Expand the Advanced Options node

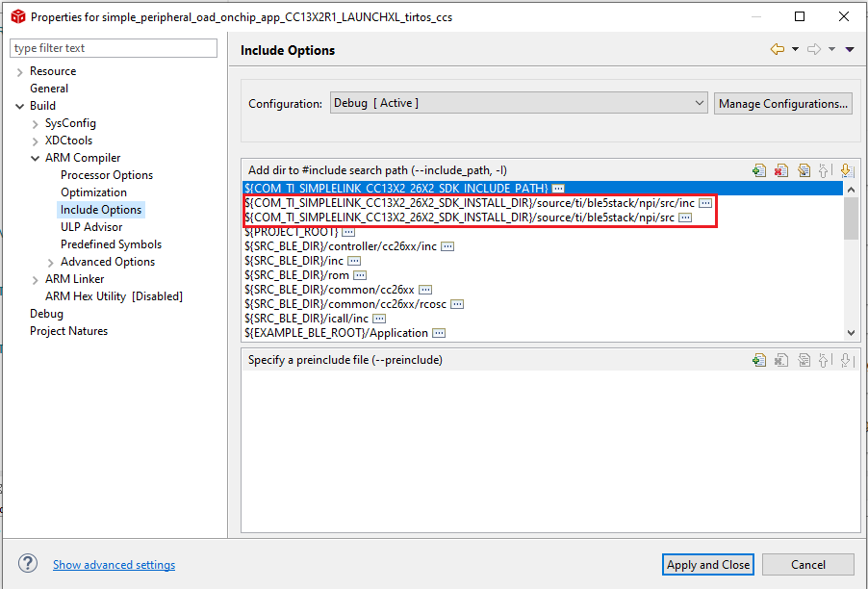[51, 263]
